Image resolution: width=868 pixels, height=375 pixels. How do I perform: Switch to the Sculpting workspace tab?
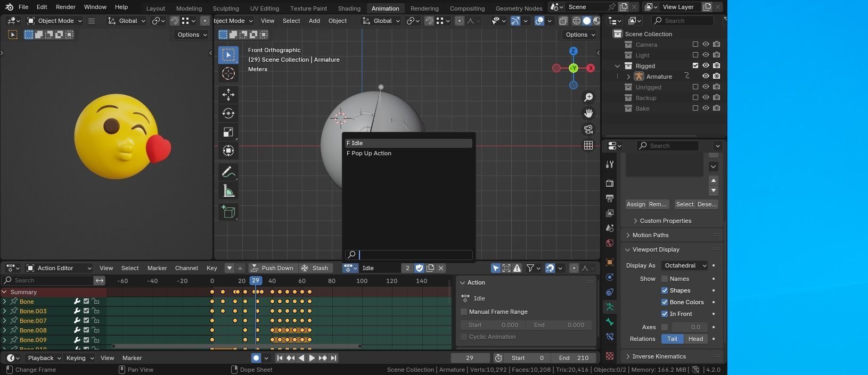pos(226,9)
